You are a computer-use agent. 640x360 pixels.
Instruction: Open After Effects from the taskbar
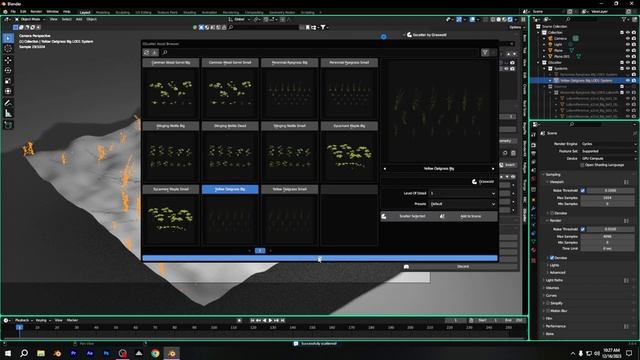(90, 353)
